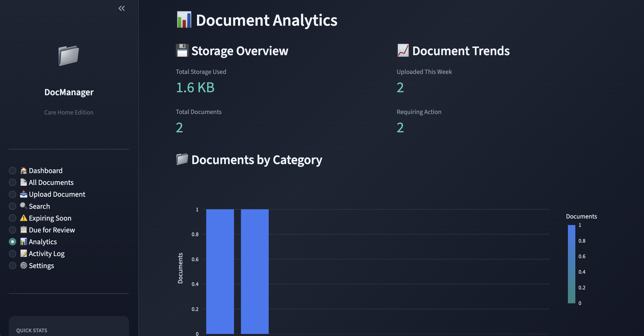Click the Activity Log memo pencil icon

point(23,253)
